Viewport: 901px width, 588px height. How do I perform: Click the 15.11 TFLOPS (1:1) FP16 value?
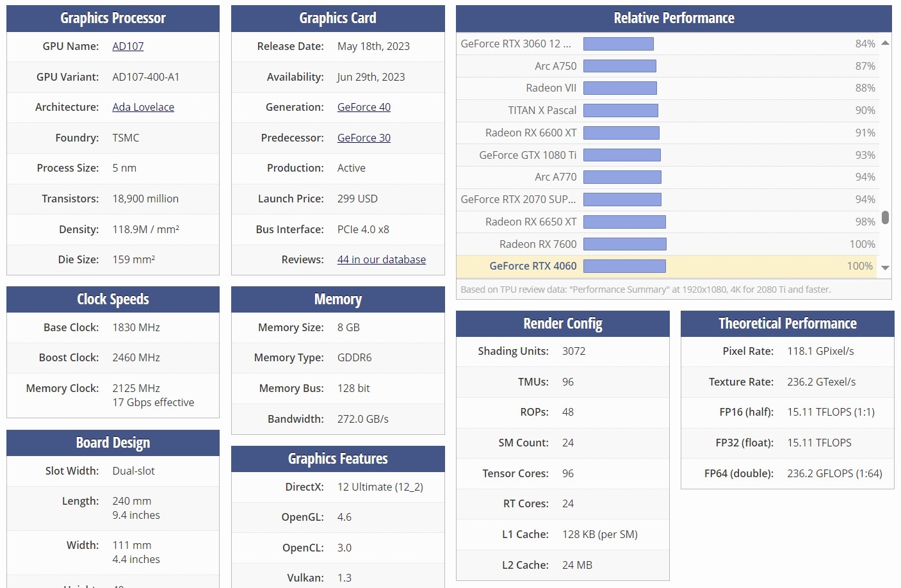pyautogui.click(x=831, y=412)
